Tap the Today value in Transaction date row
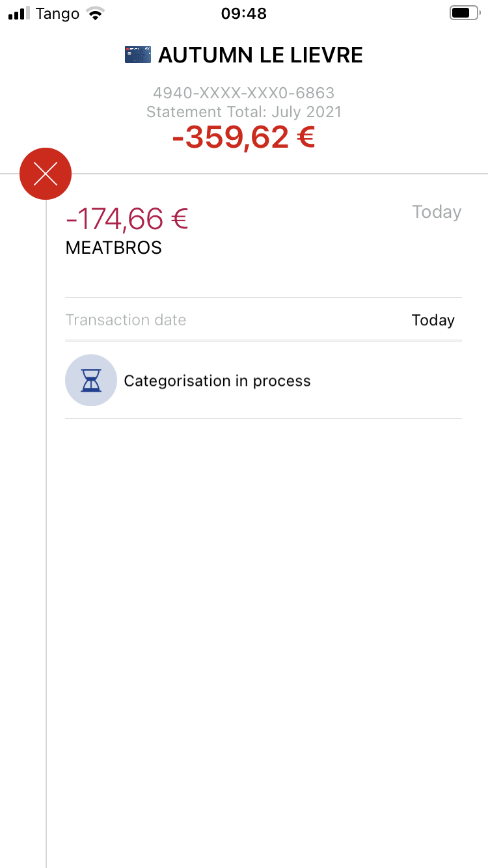 (x=433, y=320)
